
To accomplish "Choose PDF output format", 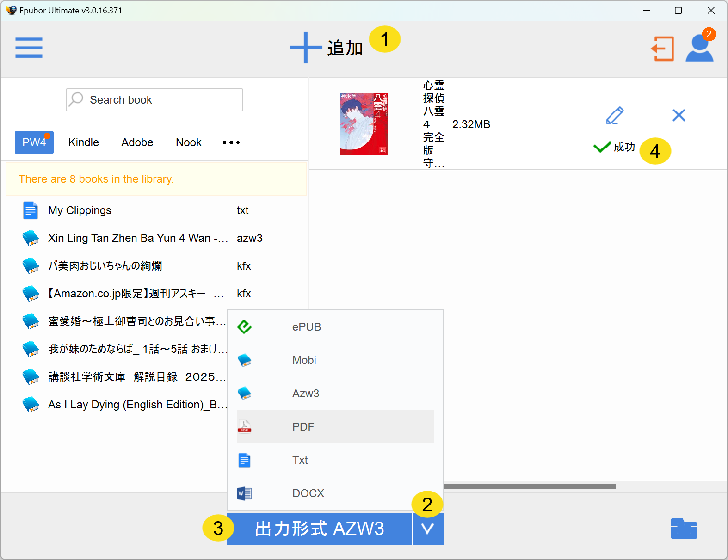I will (x=335, y=427).
